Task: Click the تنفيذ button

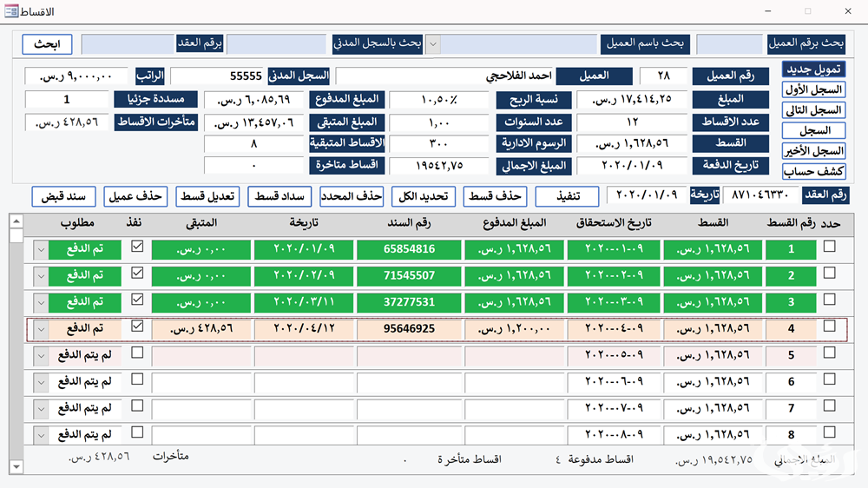Action: pyautogui.click(x=568, y=196)
